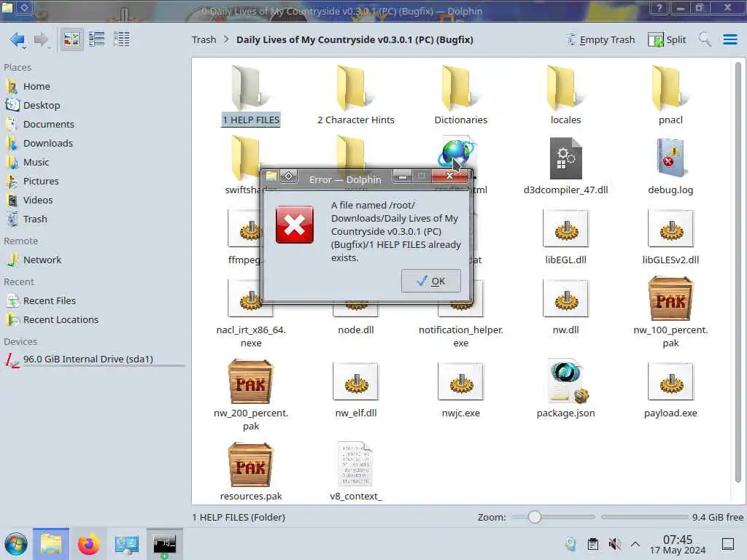The image size is (747, 560).
Task: Toggle the muted volume tray icon
Action: tap(614, 544)
